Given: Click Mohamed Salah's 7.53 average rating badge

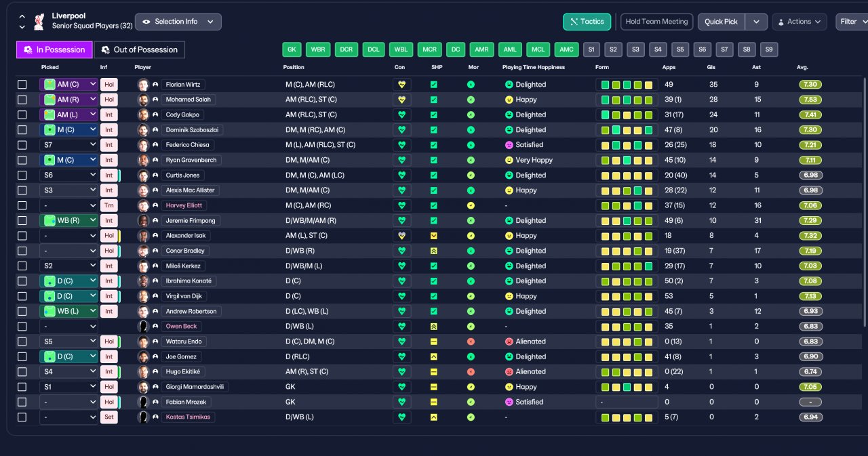Looking at the screenshot, I should click(810, 100).
